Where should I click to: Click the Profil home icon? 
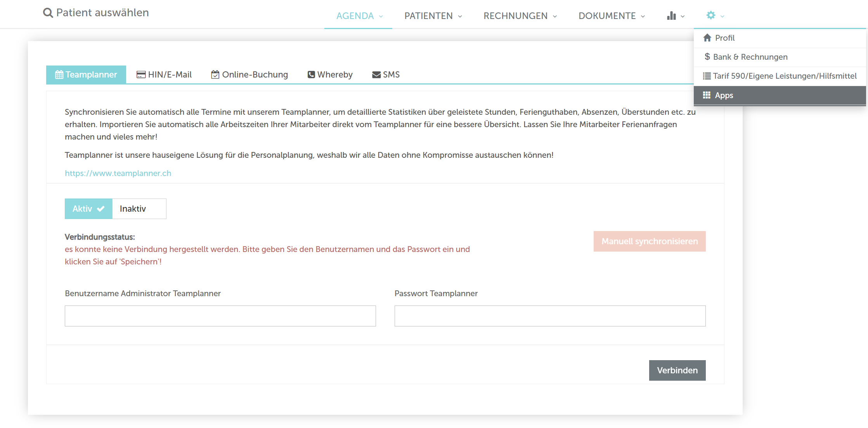pyautogui.click(x=707, y=38)
